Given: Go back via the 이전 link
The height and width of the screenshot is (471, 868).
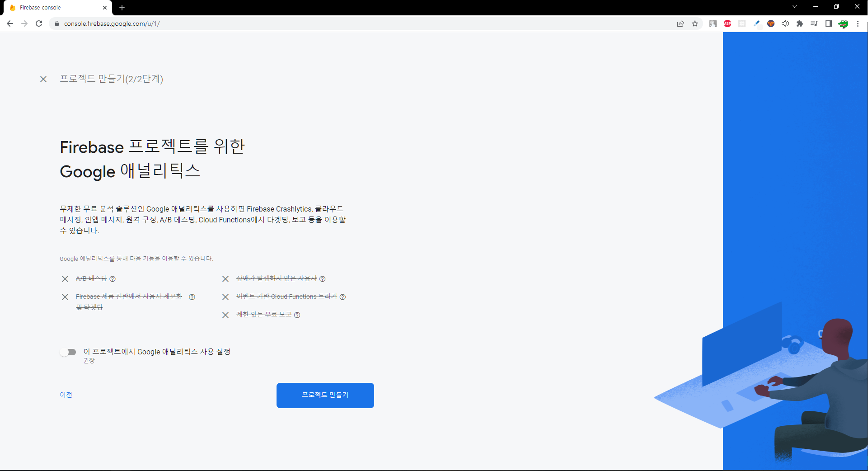Looking at the screenshot, I should [66, 395].
